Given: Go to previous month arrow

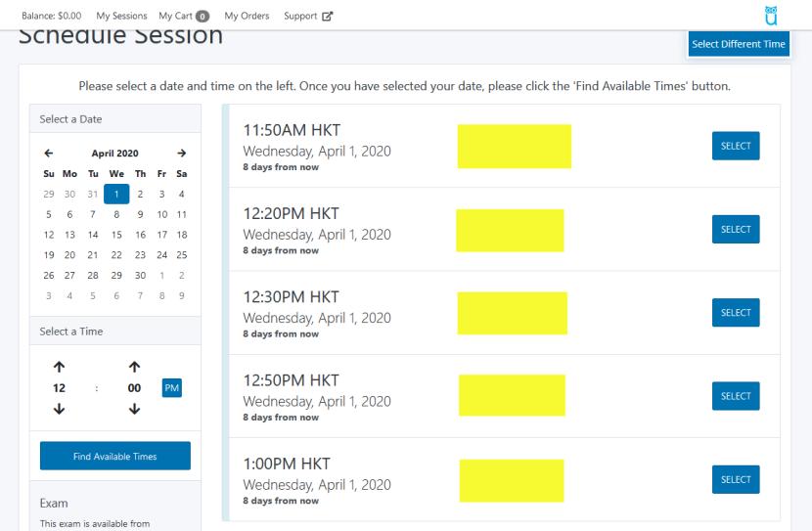Looking at the screenshot, I should (x=48, y=154).
